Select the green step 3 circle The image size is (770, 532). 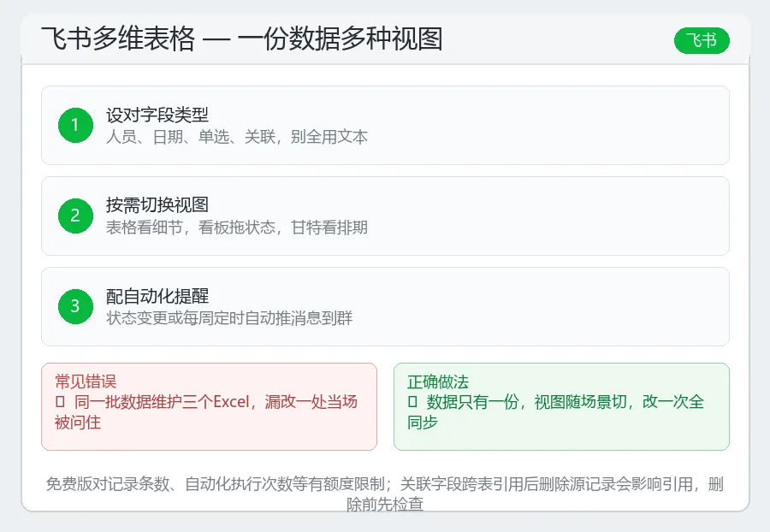click(75, 307)
